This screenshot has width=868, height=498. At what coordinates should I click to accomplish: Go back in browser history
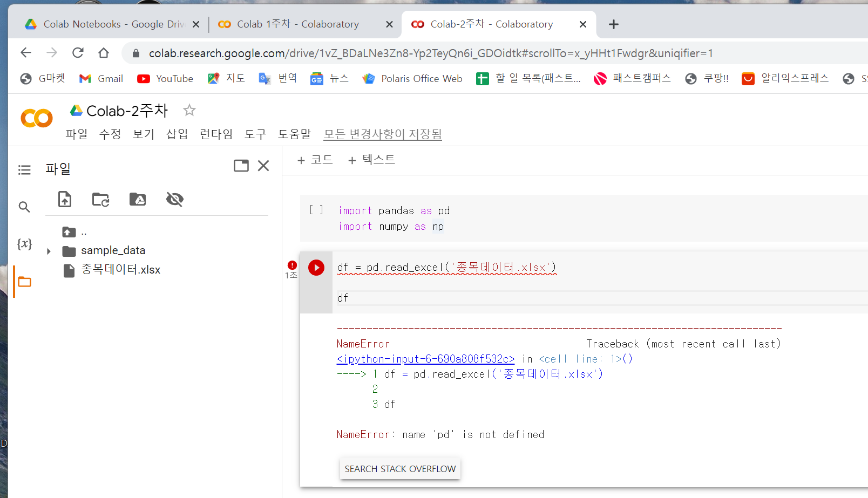pyautogui.click(x=25, y=52)
